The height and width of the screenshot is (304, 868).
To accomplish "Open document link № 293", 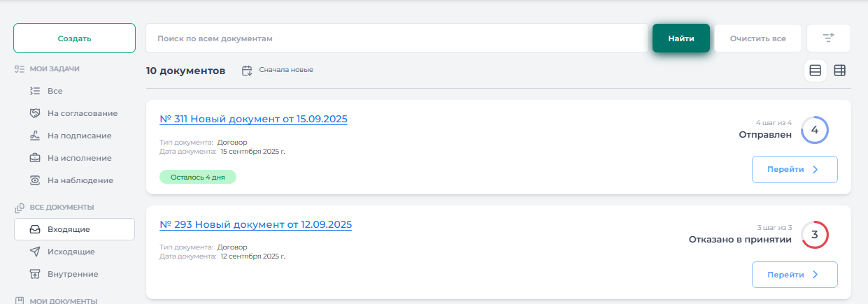I will click(255, 224).
